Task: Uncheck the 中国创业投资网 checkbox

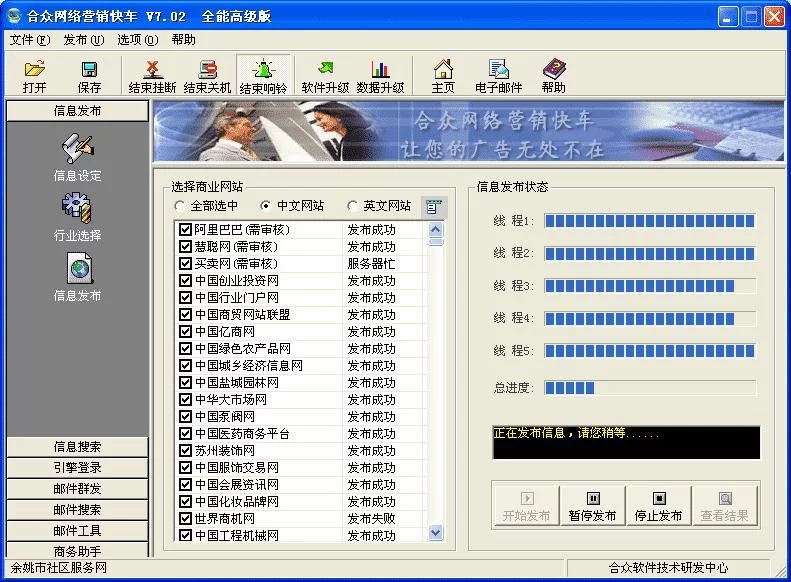Action: coord(185,280)
